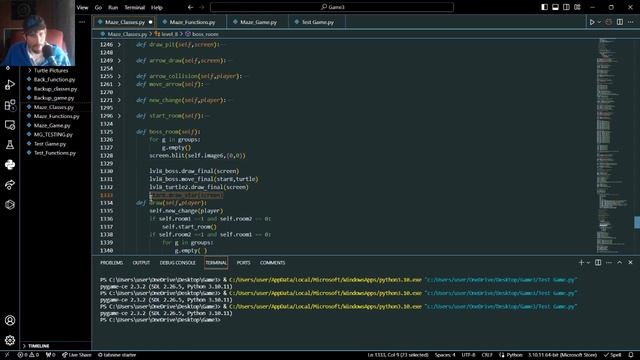The image size is (640, 360).
Task: Click tabnine starter status item
Action: [117, 355]
